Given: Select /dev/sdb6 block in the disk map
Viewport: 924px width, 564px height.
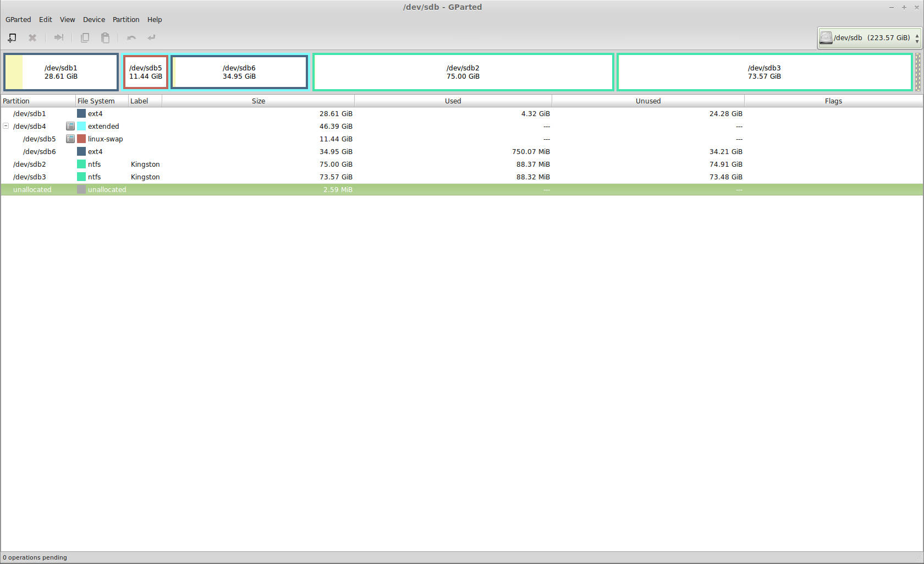Looking at the screenshot, I should (x=239, y=72).
